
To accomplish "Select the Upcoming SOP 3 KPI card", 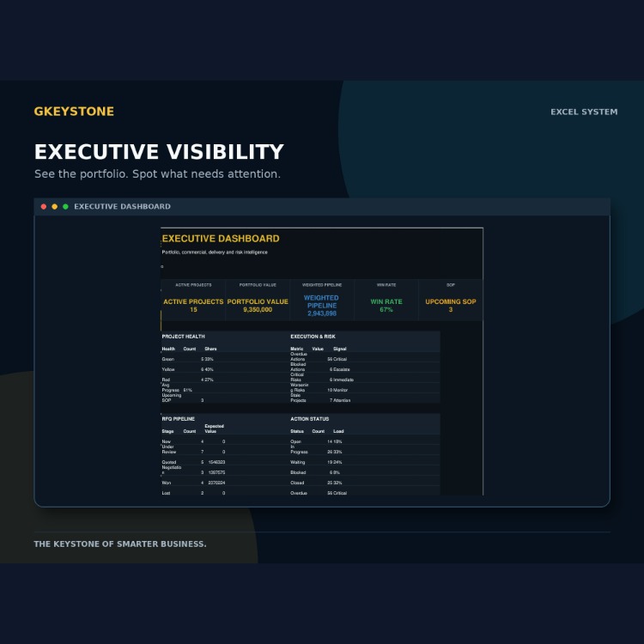I will 451,301.
